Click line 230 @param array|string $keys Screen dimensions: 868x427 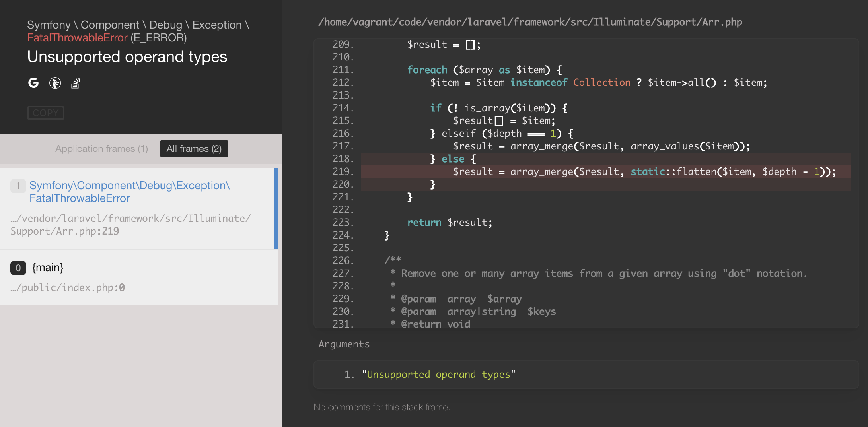point(473,312)
